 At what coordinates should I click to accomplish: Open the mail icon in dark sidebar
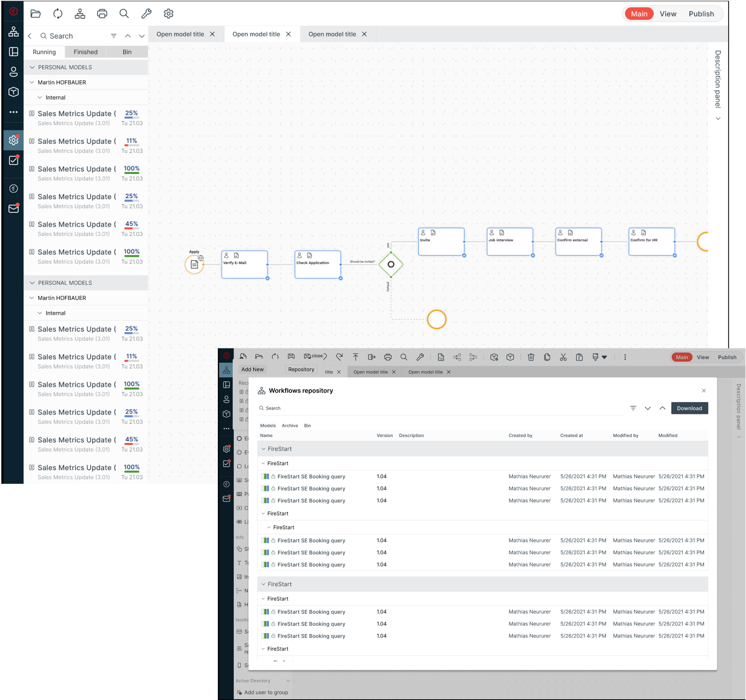point(13,209)
